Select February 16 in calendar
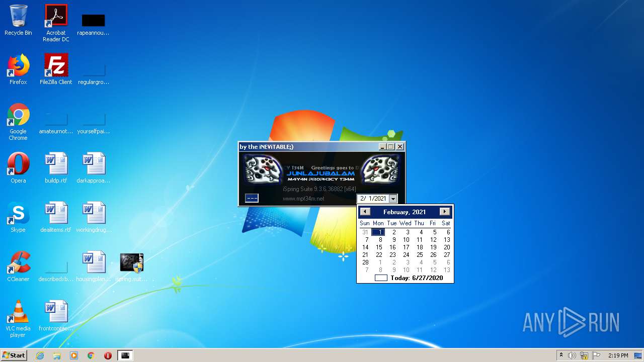The width and height of the screenshot is (644, 362). click(x=392, y=247)
